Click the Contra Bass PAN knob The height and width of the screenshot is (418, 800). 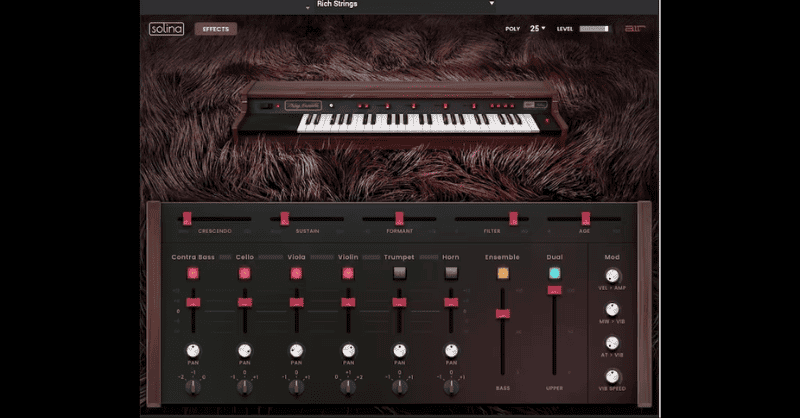pos(193,351)
